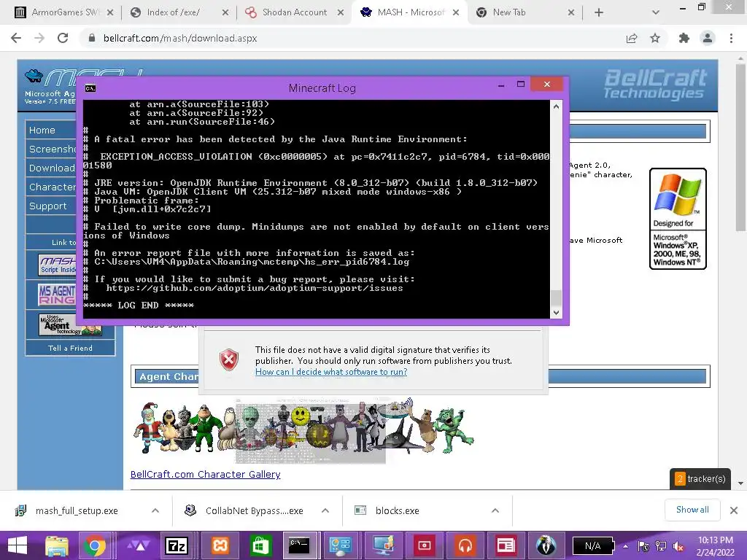The height and width of the screenshot is (560, 747).
Task: Open the Windows Store taskbar icon
Action: pos(260,545)
